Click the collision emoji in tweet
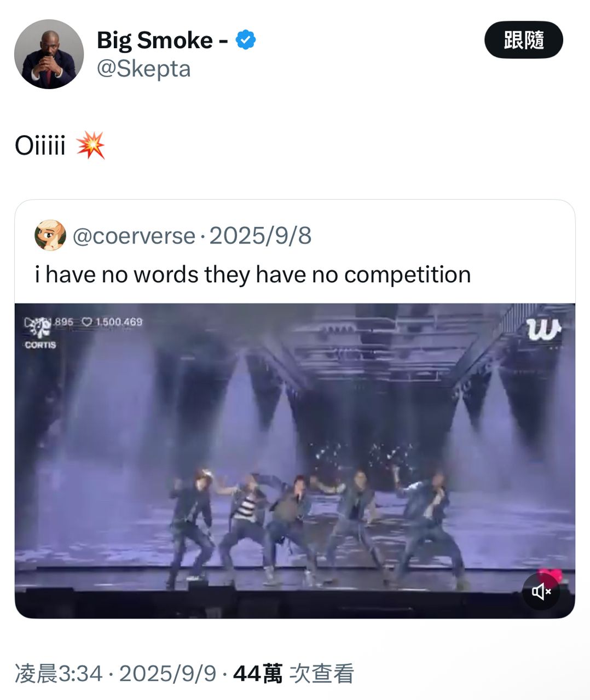590x700 pixels. [x=90, y=145]
